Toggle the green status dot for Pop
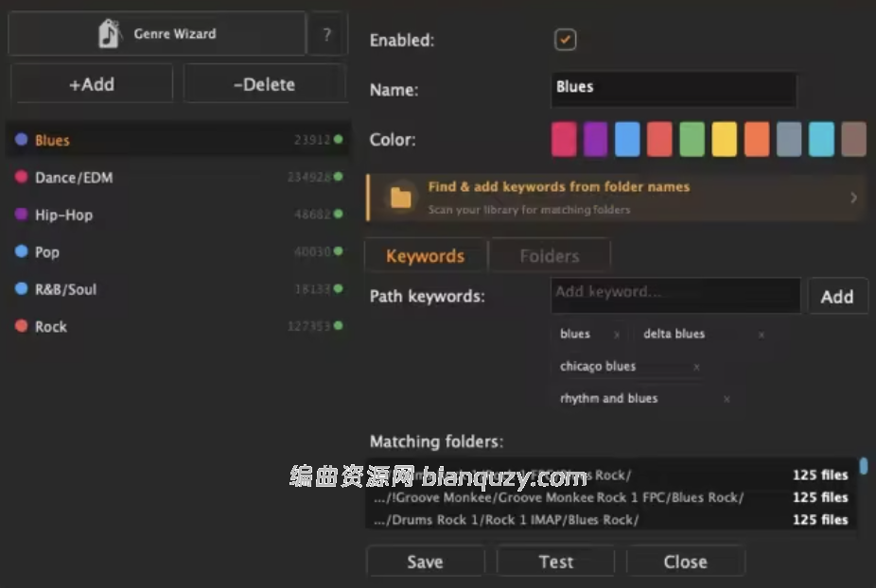Image resolution: width=876 pixels, height=588 pixels. [x=338, y=251]
